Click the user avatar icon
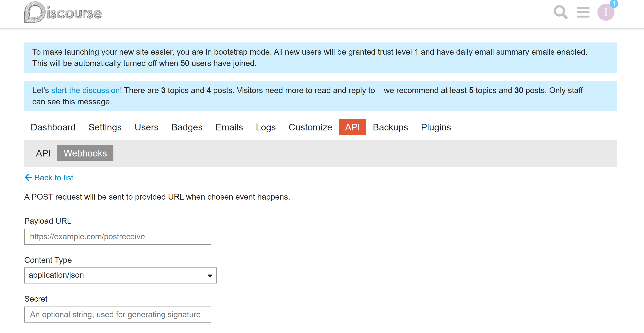Image resolution: width=644 pixels, height=333 pixels. tap(606, 13)
